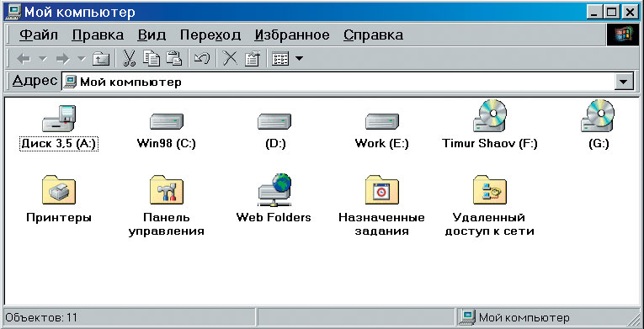Select the (G:) CD drive icon

click(x=598, y=116)
